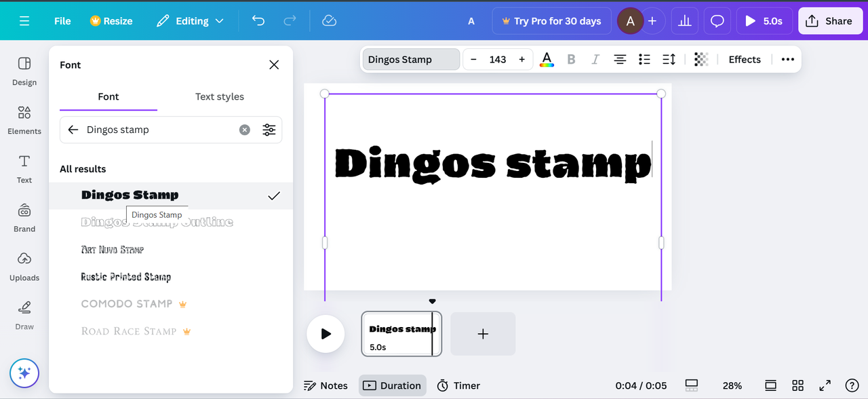Select the Dingos stamp page thumbnail
Screen dimensions: 868x399
point(401,334)
